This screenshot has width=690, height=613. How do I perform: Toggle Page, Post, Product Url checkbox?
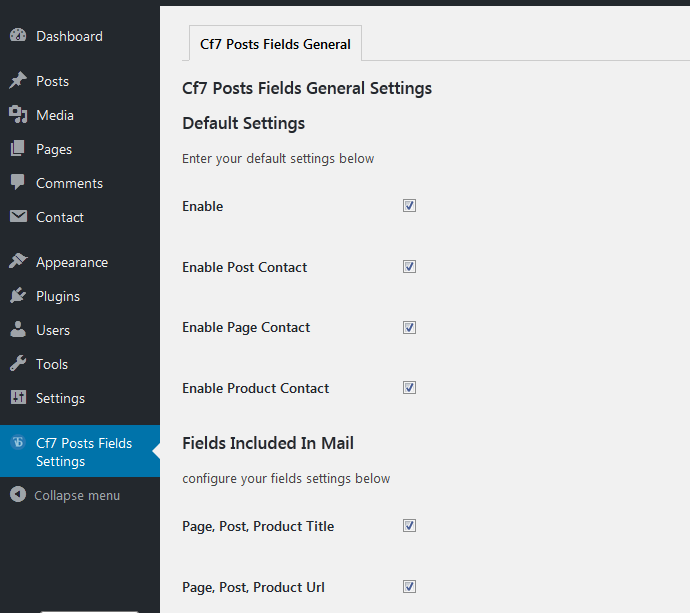point(409,587)
